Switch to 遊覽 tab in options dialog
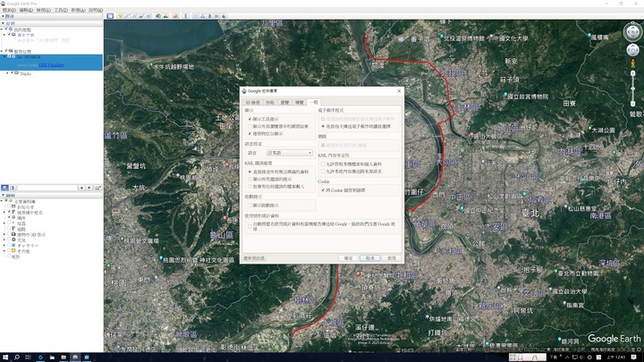 (284, 102)
